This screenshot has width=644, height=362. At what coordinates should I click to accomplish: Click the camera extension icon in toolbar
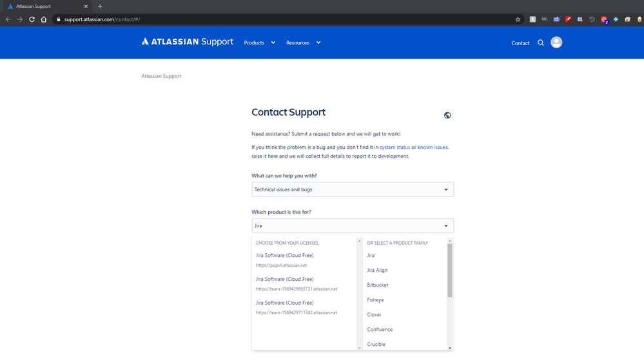coord(556,19)
